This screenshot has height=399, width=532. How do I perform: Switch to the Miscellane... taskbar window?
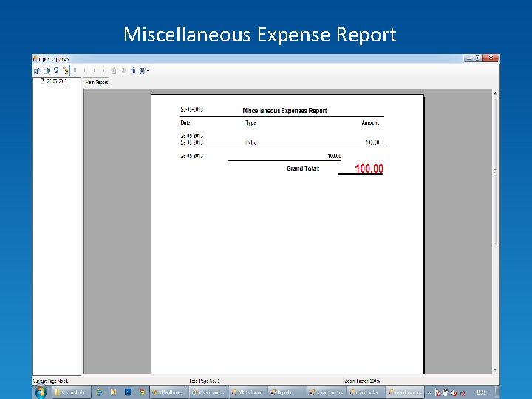(168, 392)
